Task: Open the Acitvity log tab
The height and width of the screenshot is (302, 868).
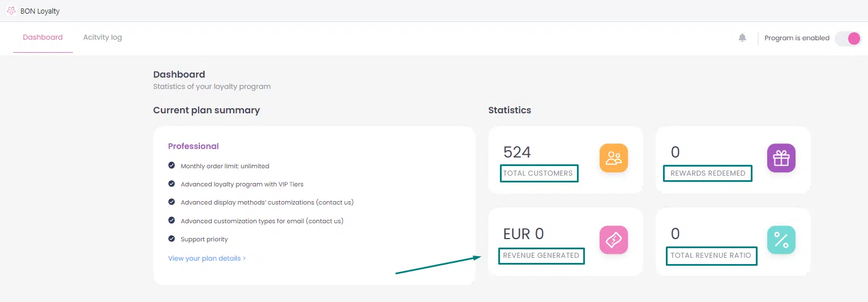Action: [102, 37]
